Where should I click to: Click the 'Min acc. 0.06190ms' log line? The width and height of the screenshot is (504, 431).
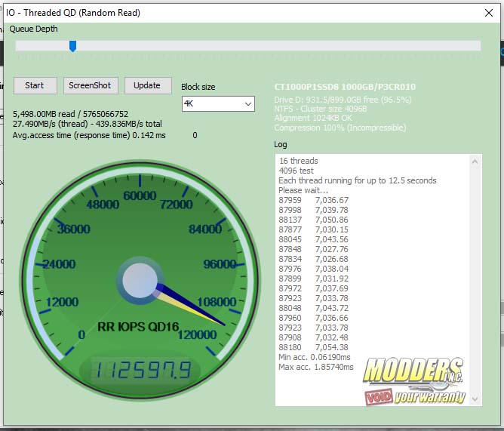point(315,357)
